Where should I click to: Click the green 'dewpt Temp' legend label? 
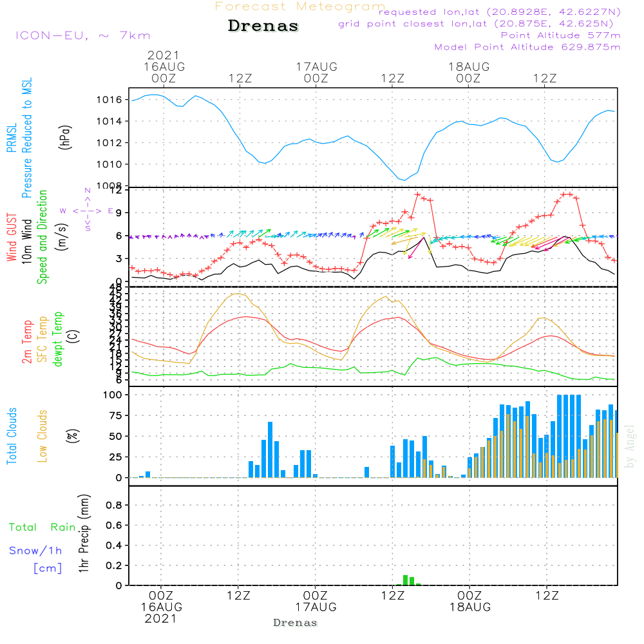point(57,339)
